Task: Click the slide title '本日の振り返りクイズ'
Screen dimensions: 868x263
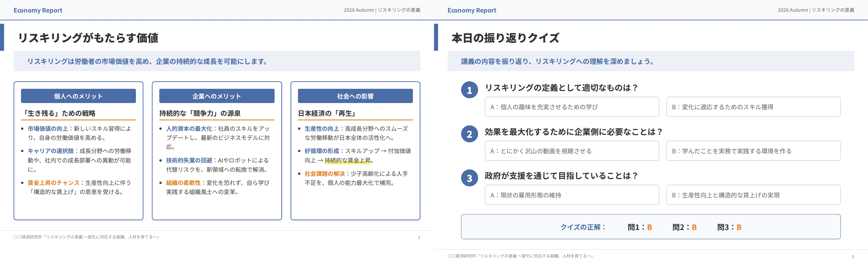Action: tap(505, 38)
